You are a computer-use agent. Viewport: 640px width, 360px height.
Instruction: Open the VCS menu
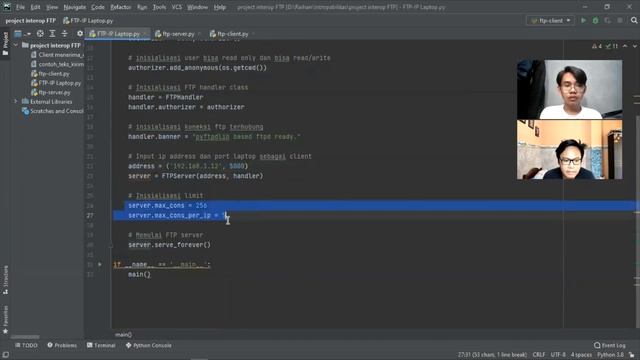(x=176, y=7)
